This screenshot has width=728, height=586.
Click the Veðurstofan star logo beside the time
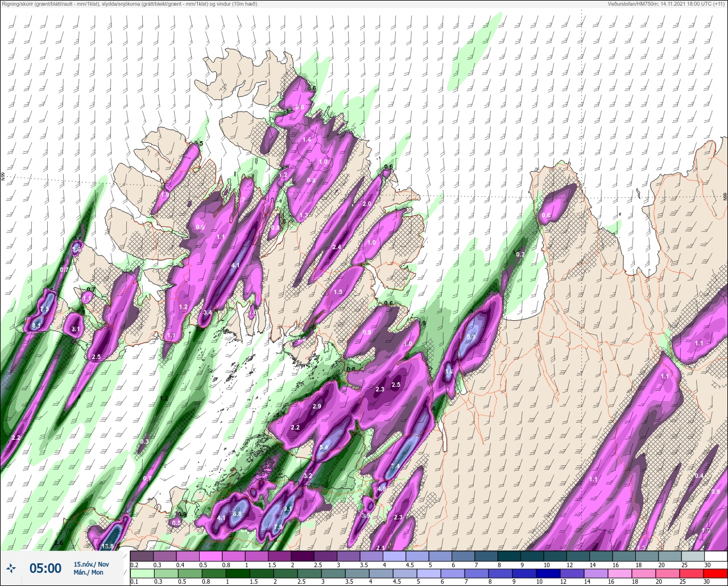coord(11,568)
